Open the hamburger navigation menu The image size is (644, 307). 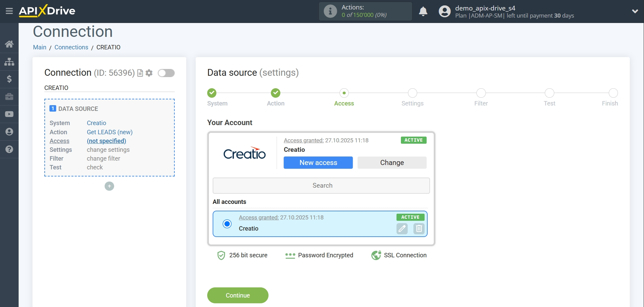point(9,11)
